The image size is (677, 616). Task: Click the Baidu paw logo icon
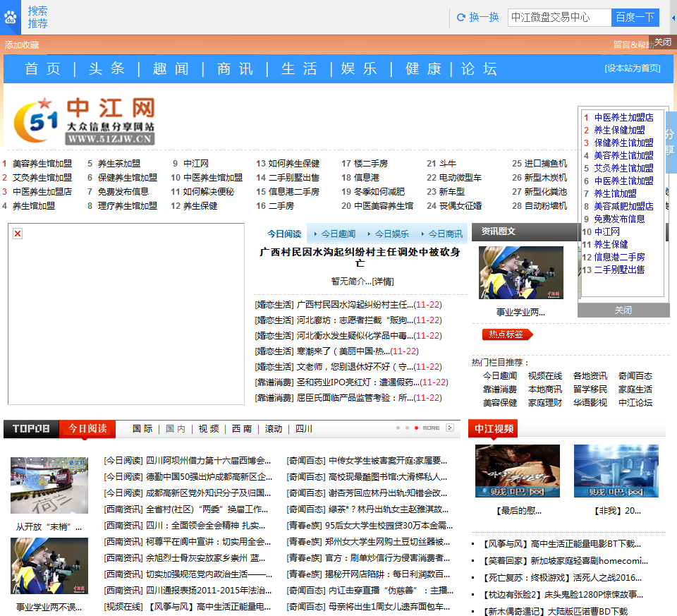10,17
